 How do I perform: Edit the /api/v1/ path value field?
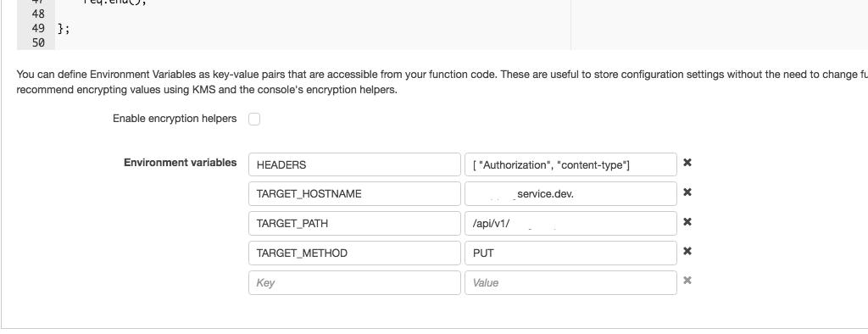(x=570, y=223)
